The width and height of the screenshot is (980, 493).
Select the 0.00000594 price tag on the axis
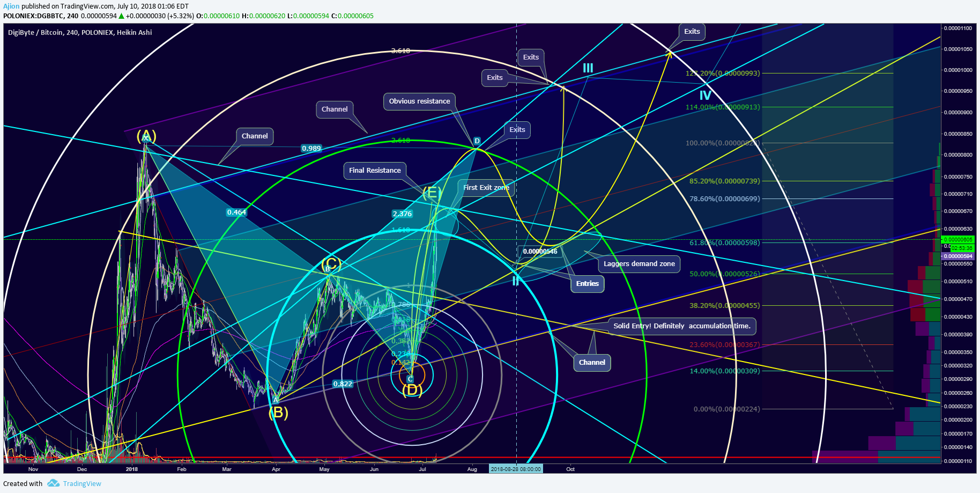pyautogui.click(x=958, y=256)
